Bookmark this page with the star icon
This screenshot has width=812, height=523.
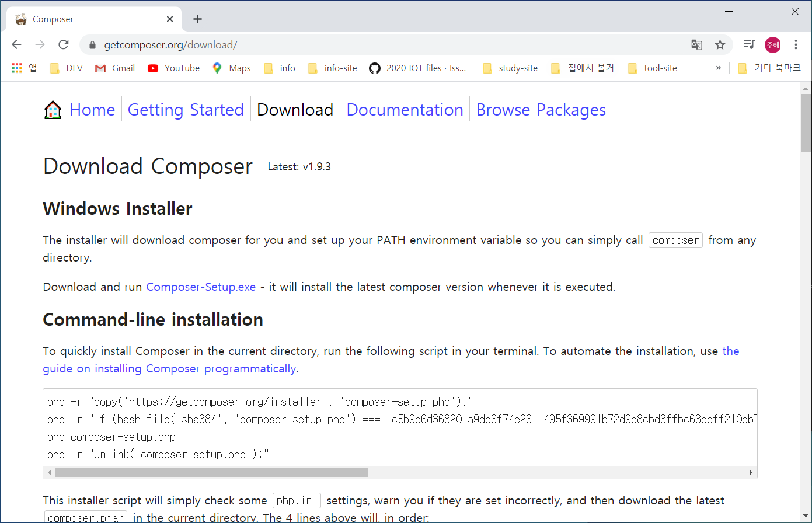(x=720, y=44)
